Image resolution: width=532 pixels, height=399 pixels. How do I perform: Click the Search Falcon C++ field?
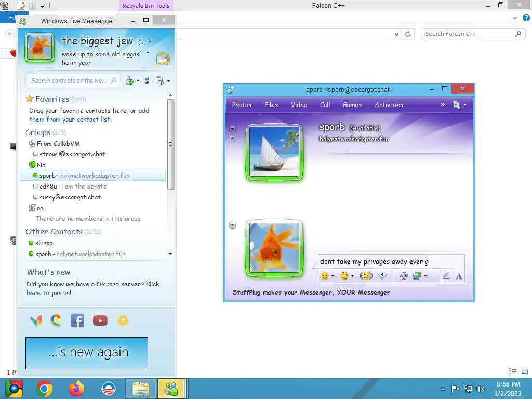click(473, 34)
